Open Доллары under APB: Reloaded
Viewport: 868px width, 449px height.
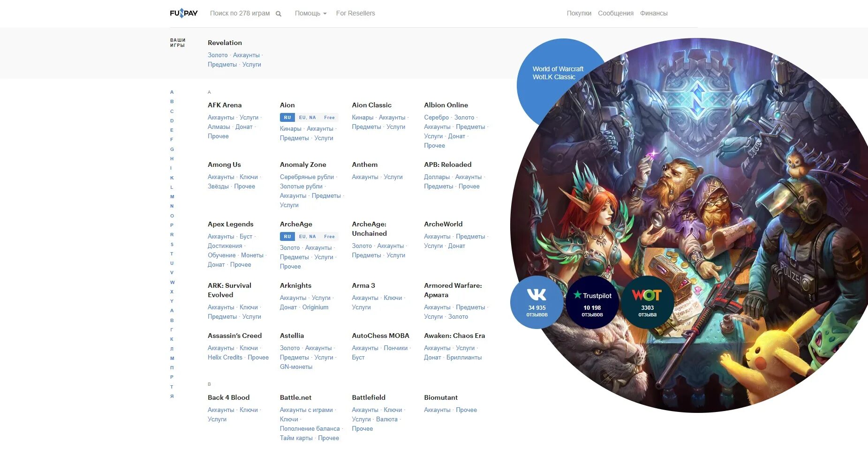coord(437,177)
